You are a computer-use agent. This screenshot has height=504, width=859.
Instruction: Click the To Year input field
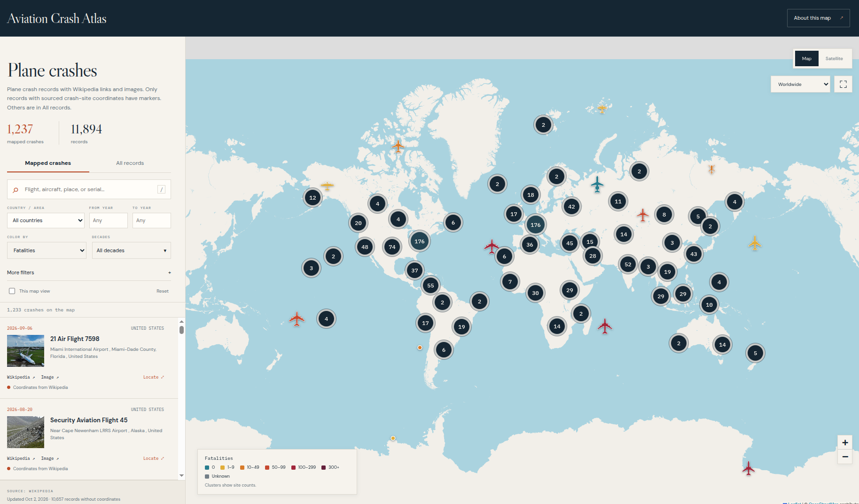152,220
